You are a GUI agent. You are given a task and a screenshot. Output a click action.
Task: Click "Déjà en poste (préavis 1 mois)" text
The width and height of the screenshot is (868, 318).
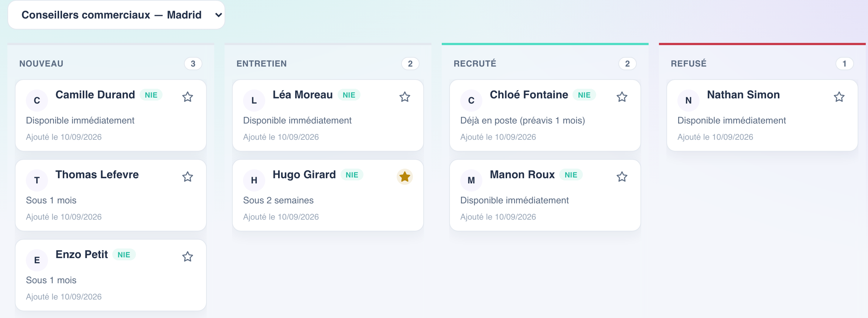[x=523, y=121]
